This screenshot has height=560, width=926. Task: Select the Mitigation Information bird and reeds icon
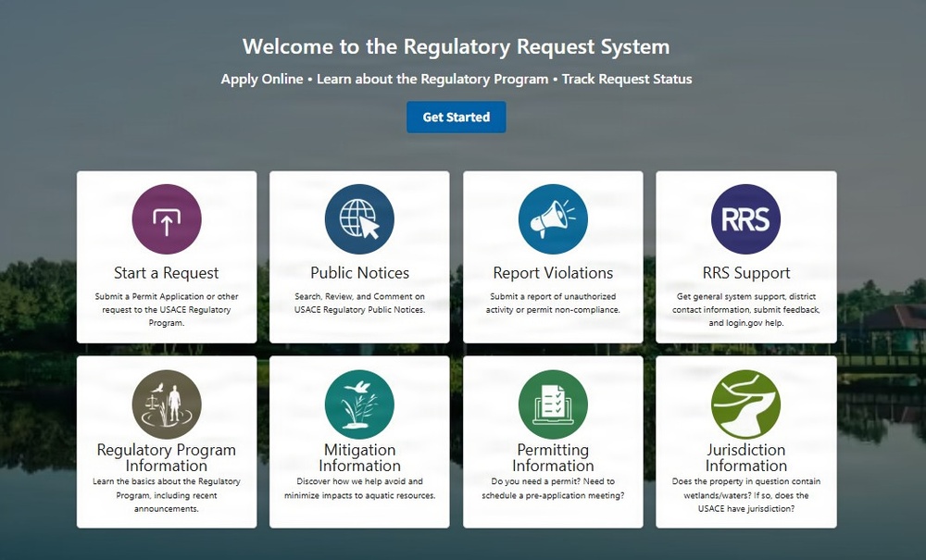359,404
